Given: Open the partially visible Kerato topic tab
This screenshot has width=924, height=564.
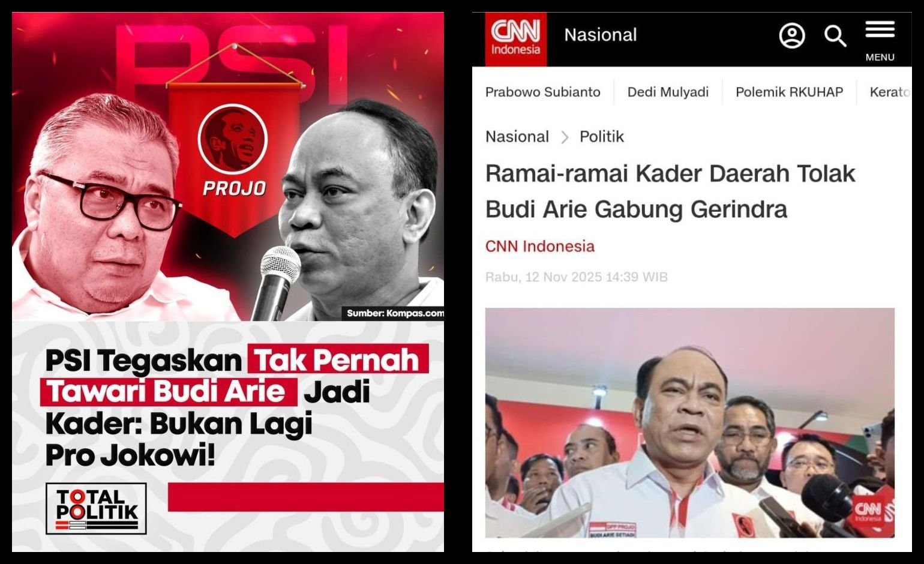Looking at the screenshot, I should [890, 92].
